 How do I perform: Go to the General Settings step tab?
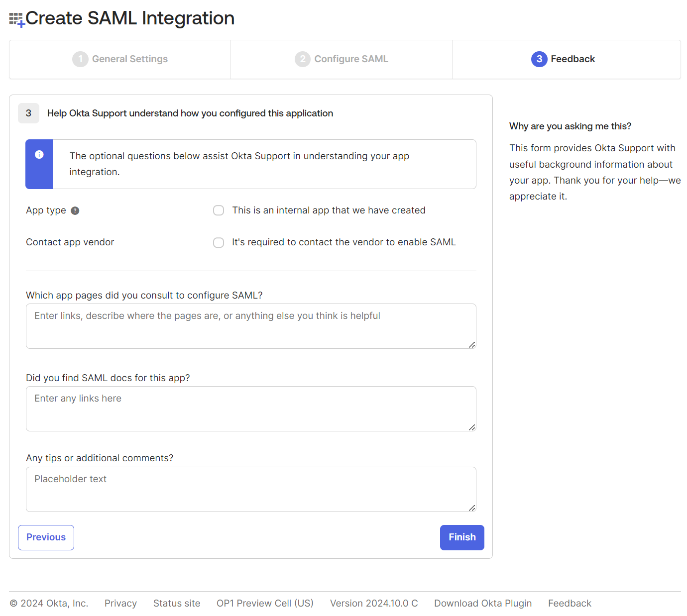pyautogui.click(x=130, y=59)
